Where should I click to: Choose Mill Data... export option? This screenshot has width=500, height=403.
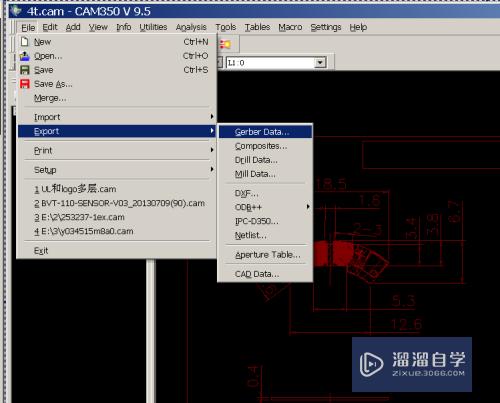pos(265,174)
